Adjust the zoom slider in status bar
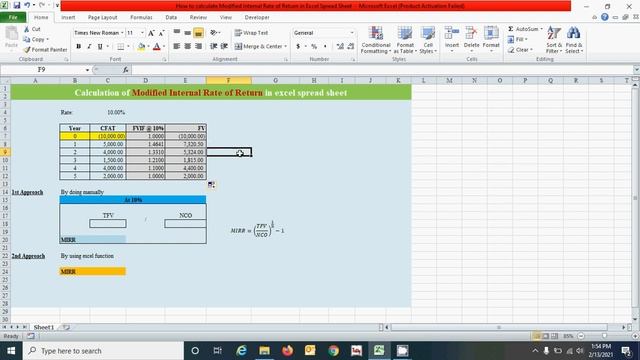640x360 pixels. (604, 336)
